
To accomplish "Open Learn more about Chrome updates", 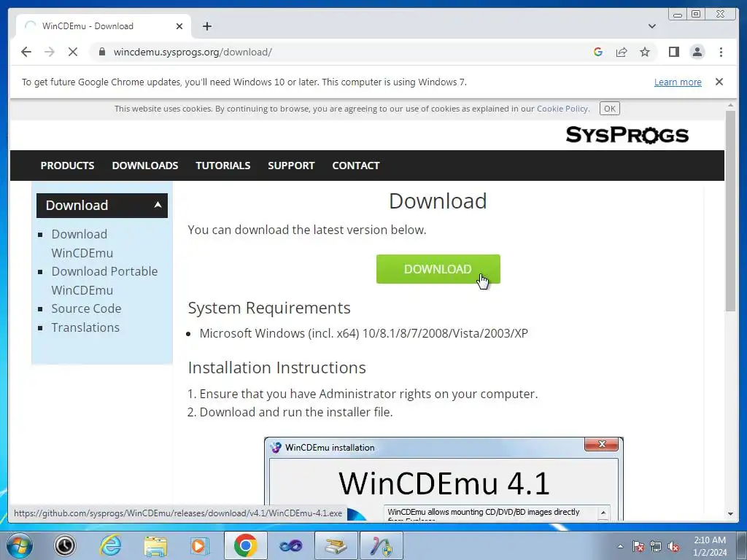I will [x=678, y=82].
